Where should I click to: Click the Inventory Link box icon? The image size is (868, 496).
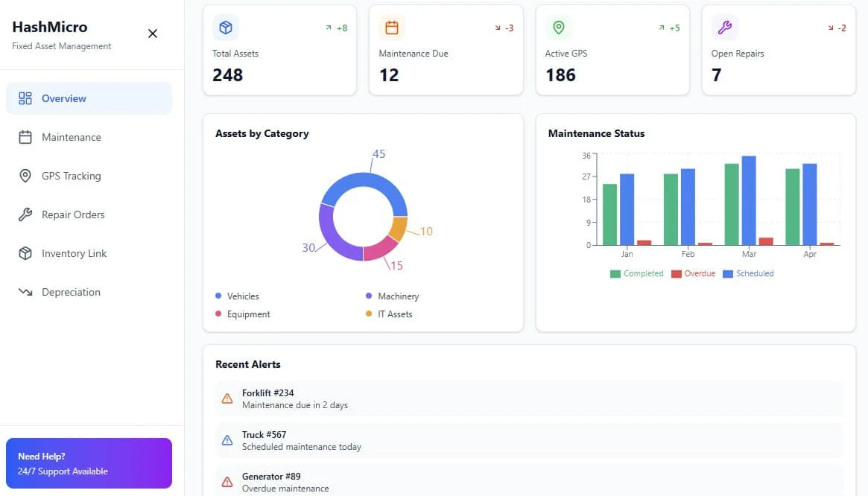point(25,253)
